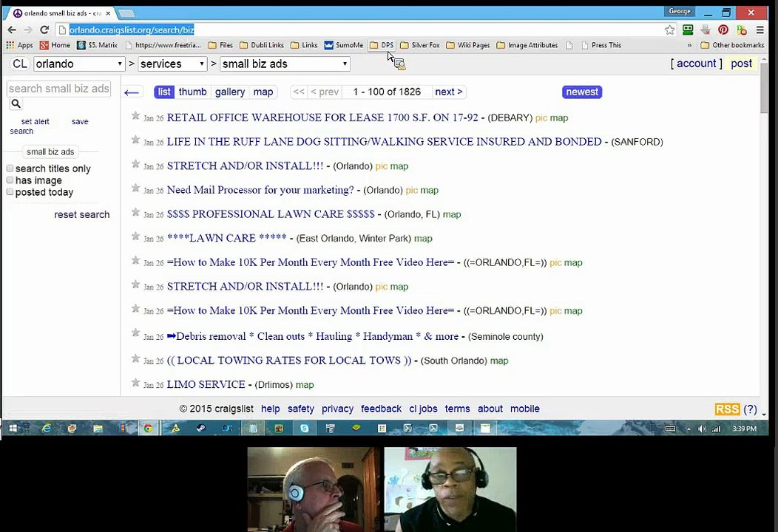This screenshot has width=778, height=532.
Task: Click the browser back arrow
Action: (11, 30)
